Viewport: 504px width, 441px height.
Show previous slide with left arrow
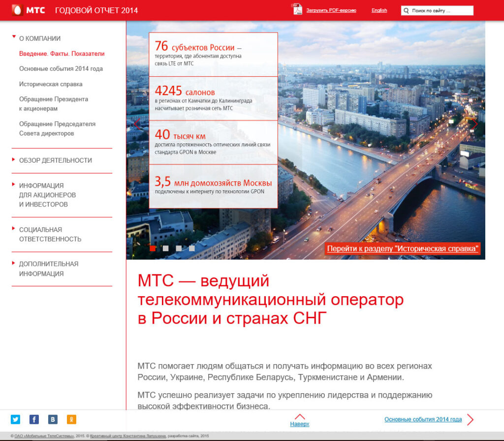coord(137,124)
